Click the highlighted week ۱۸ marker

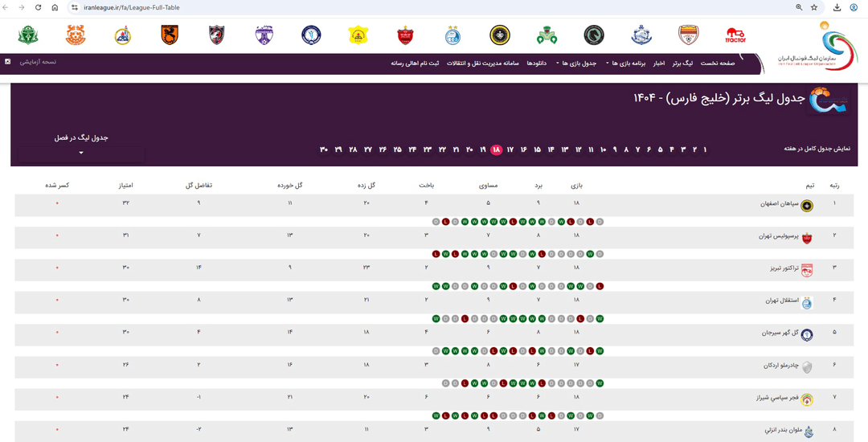click(x=497, y=149)
